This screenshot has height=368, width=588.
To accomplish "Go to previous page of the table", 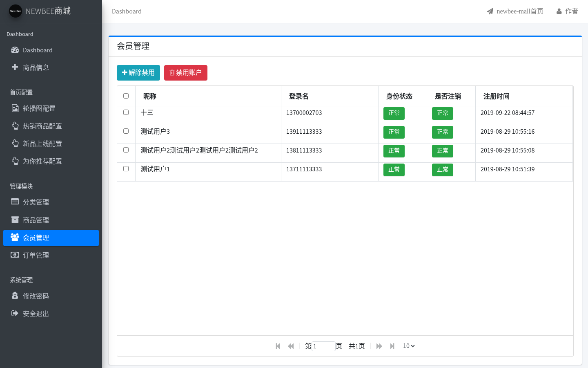I will coord(291,346).
